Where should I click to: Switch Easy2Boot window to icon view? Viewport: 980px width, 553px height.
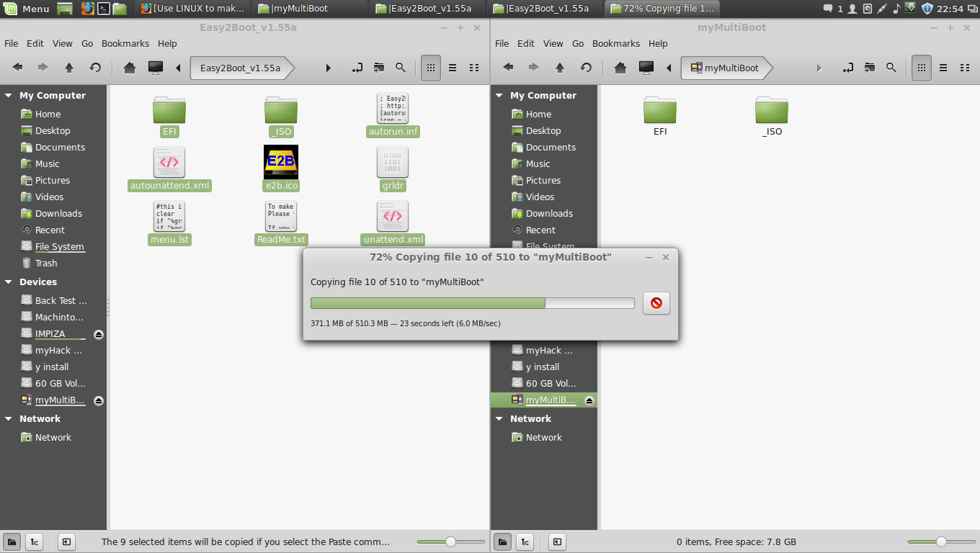(x=431, y=68)
